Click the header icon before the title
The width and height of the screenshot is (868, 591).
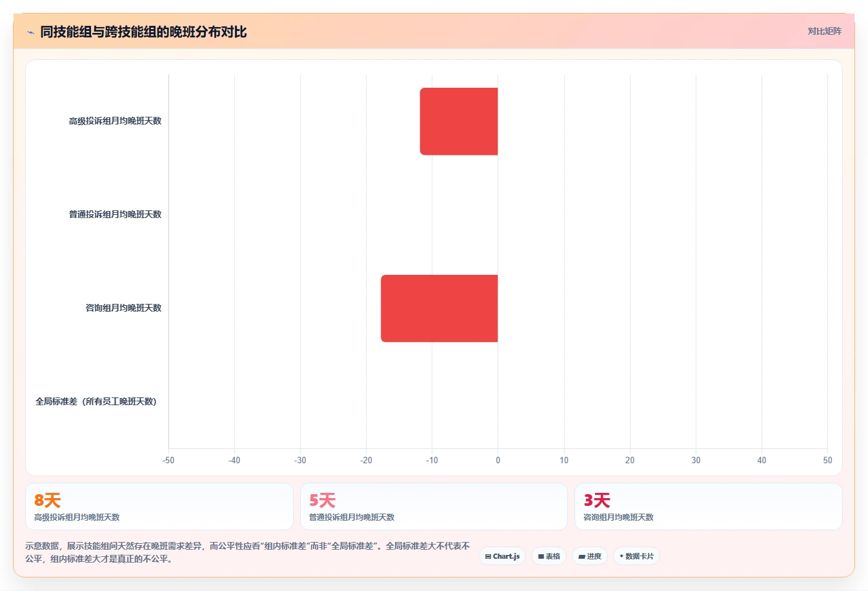pyautogui.click(x=30, y=32)
